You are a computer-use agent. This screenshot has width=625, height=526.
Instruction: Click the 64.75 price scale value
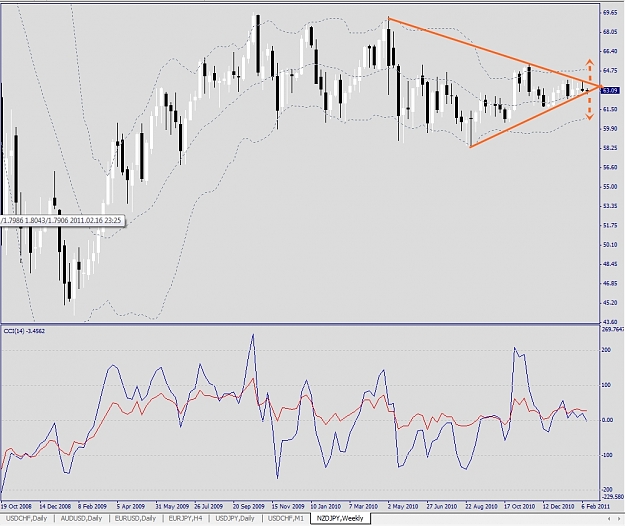(x=610, y=71)
